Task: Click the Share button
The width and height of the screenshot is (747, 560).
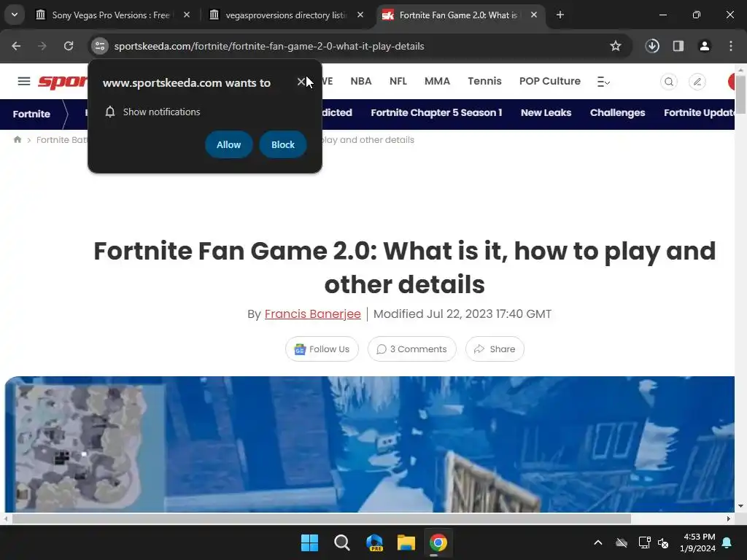Action: [x=495, y=349]
